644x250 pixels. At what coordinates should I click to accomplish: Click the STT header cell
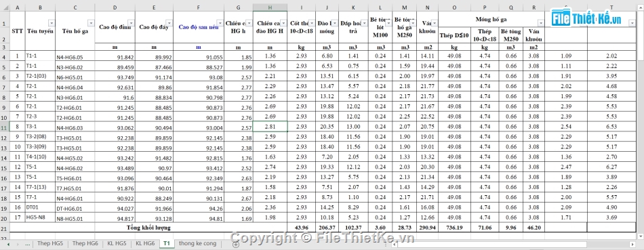pos(17,31)
